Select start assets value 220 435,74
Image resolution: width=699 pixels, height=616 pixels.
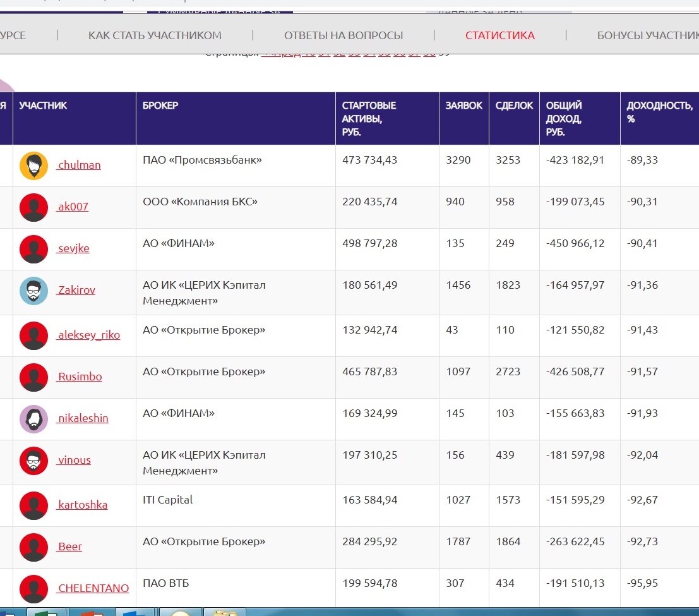[x=369, y=202]
